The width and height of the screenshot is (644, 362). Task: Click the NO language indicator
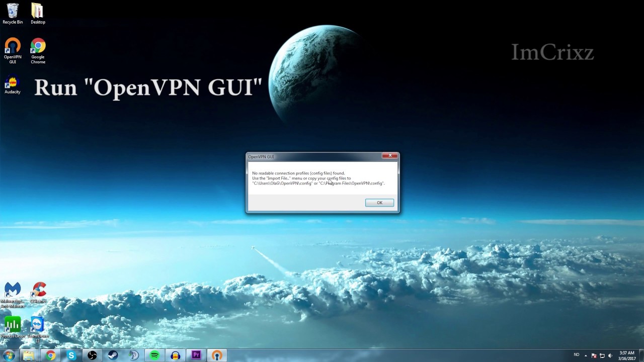click(x=577, y=355)
